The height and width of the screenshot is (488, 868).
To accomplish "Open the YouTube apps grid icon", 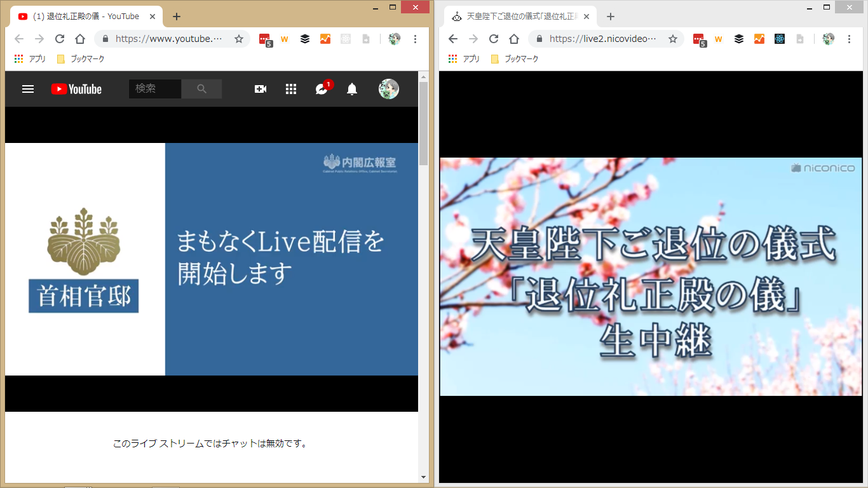I will [x=291, y=89].
